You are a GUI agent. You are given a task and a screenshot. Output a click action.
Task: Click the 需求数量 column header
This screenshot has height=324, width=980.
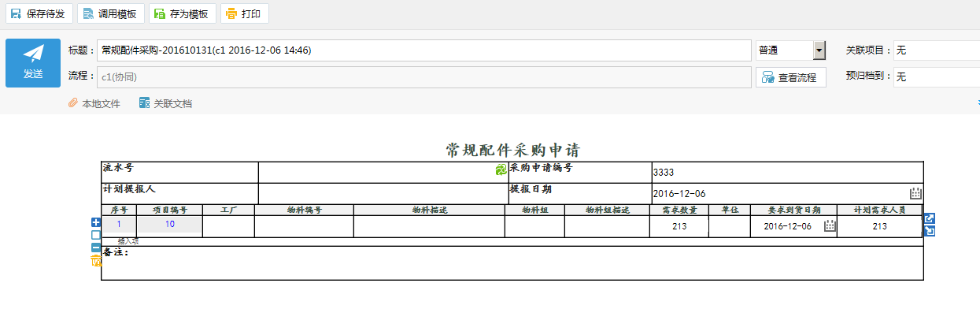click(679, 210)
